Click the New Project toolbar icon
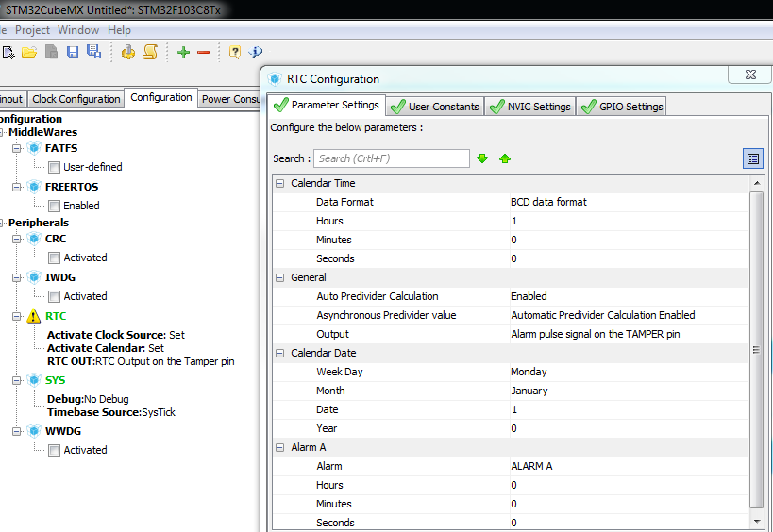Screen dimensions: 773x532 click(8, 52)
